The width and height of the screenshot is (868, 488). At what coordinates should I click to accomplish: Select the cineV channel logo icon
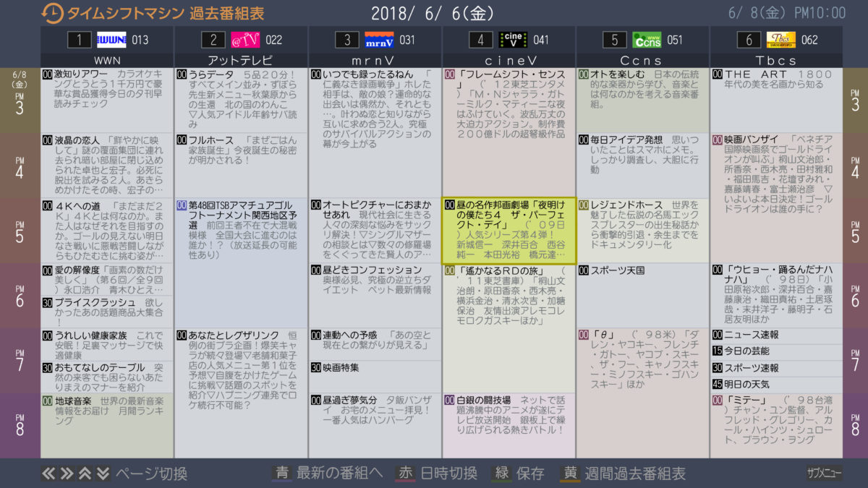514,40
